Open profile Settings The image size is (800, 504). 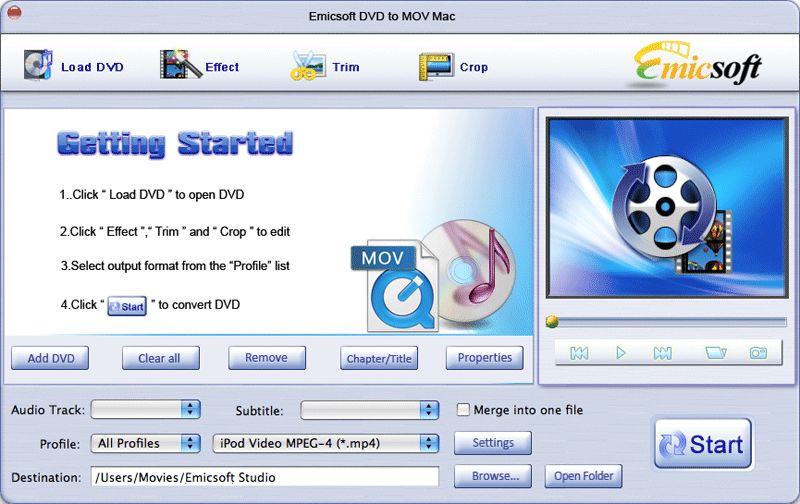[x=493, y=443]
